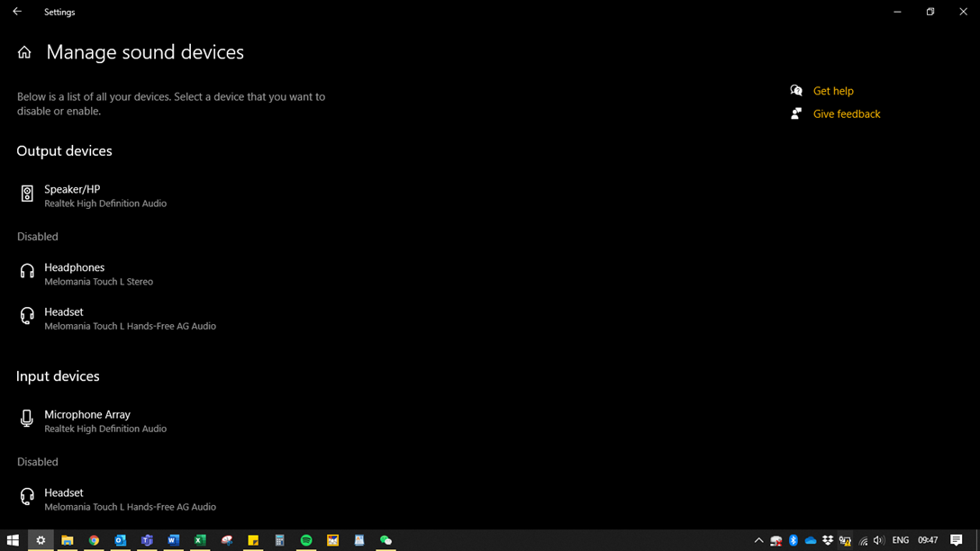The height and width of the screenshot is (551, 980).
Task: Open the Get help link
Action: 832,91
